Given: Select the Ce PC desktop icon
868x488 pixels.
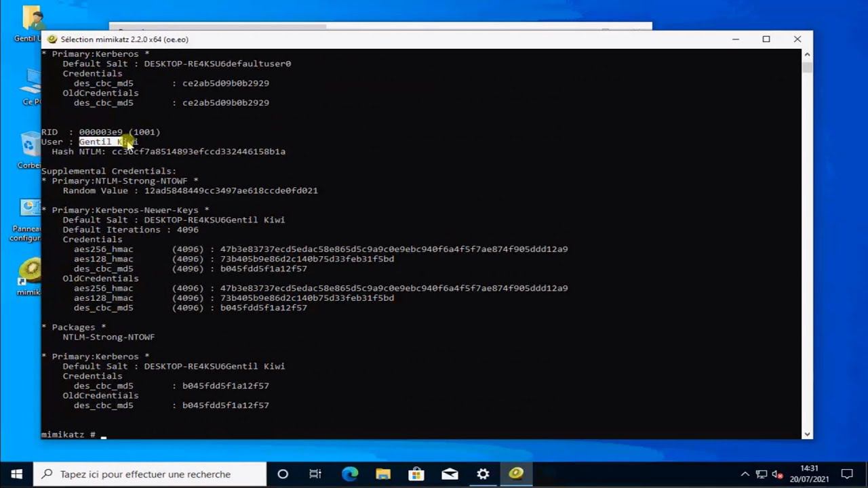Looking at the screenshot, I should click(31, 87).
